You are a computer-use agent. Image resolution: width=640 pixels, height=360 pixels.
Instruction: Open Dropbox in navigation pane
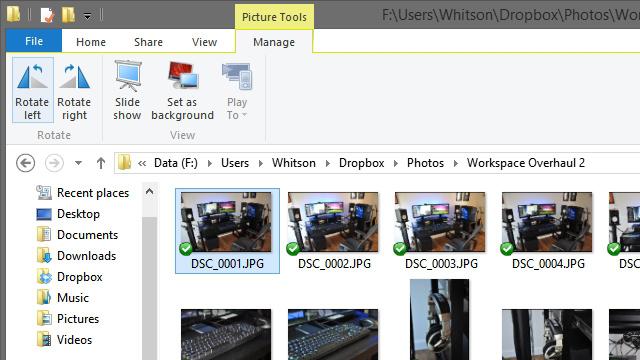(69, 277)
